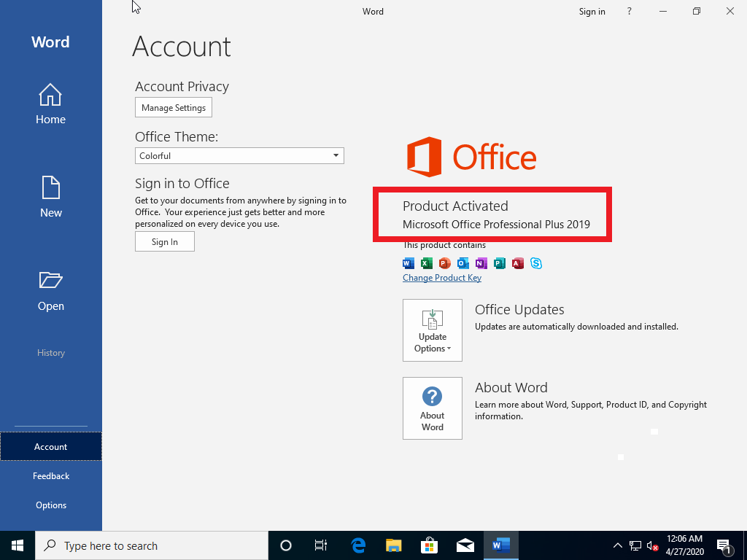Go to the Home page in the sidebar
Screen dimensions: 747x560
(50, 104)
